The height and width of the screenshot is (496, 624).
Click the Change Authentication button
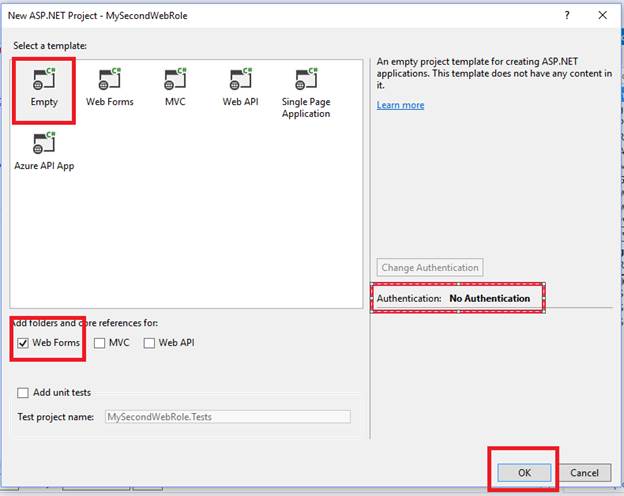pyautogui.click(x=430, y=268)
